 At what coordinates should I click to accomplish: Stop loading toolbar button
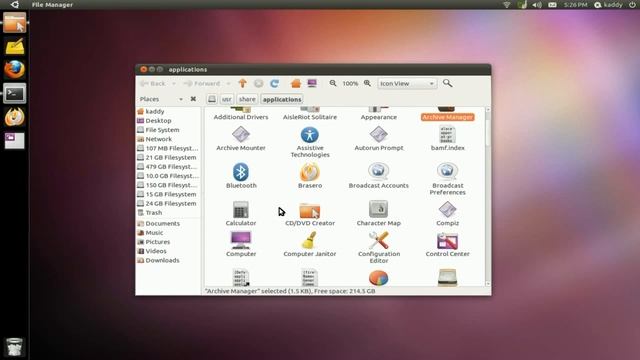pos(258,83)
